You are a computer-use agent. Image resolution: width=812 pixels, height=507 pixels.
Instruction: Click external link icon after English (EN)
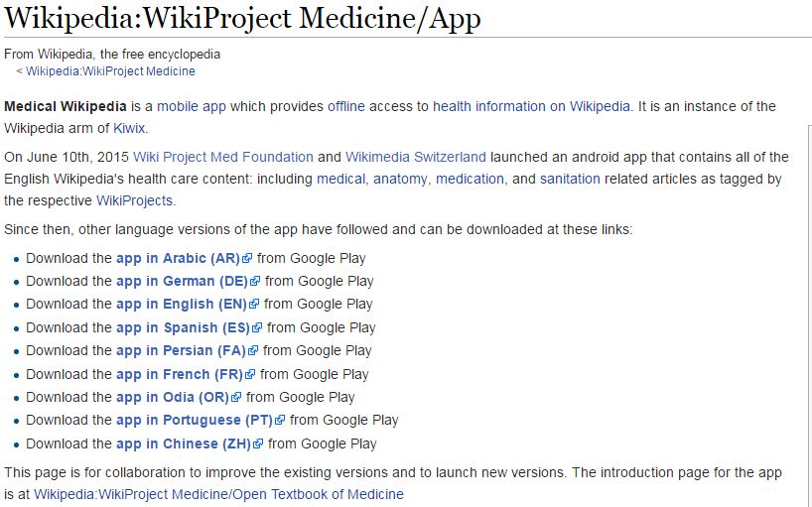[x=254, y=304]
